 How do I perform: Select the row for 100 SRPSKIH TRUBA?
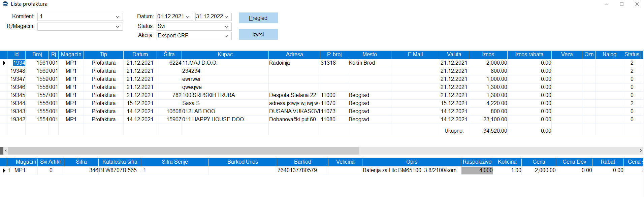(x=208, y=95)
